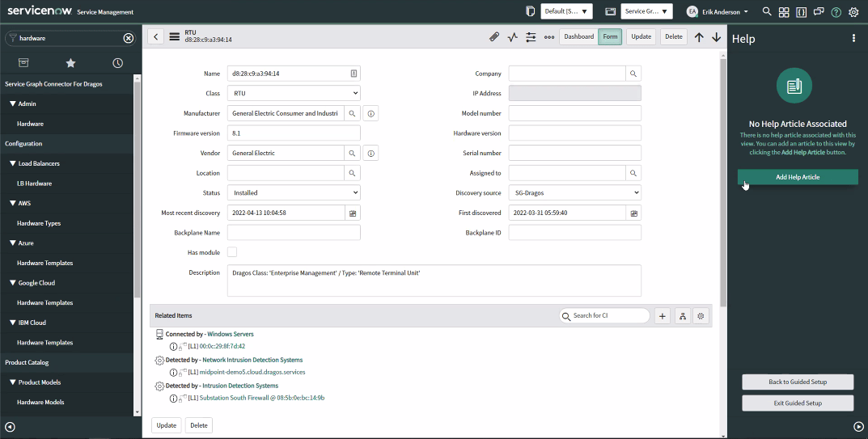Go back with the form back arrow
Screen dimensions: 868x439
[x=155, y=36]
